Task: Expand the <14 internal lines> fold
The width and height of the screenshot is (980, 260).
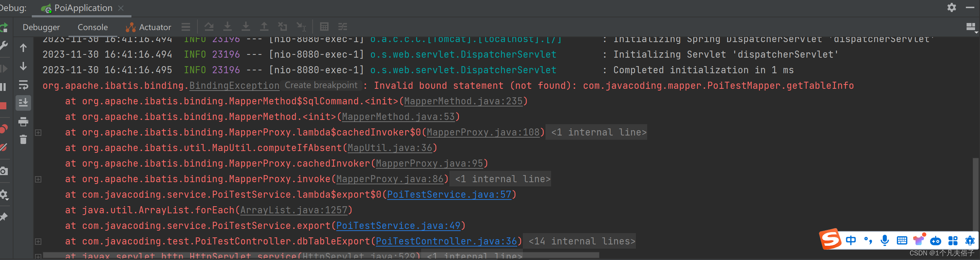Action: [x=579, y=241]
